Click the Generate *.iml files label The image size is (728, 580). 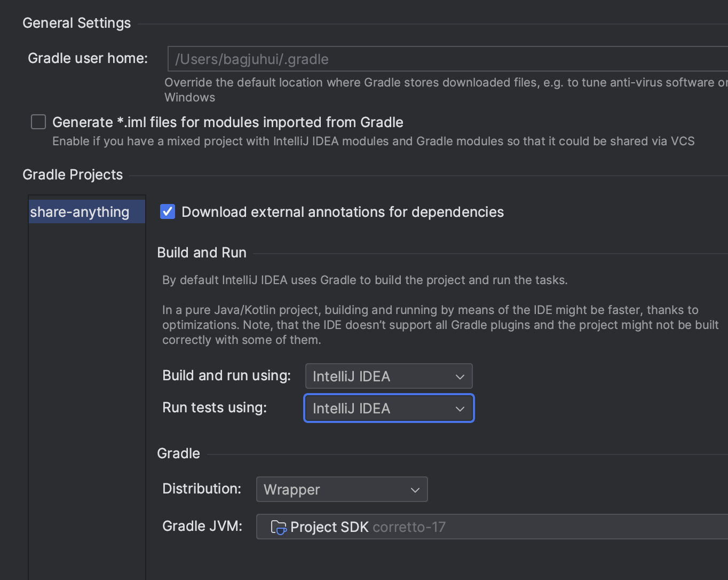coord(227,122)
